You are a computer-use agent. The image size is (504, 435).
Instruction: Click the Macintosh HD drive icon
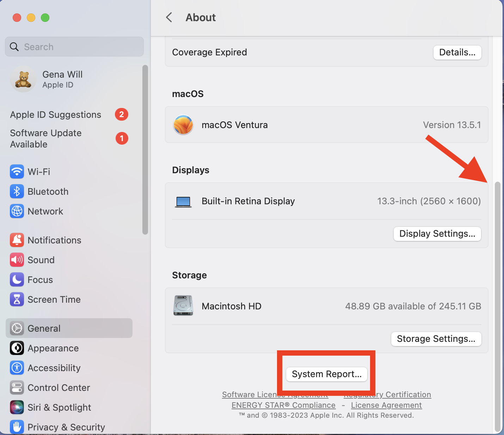183,306
